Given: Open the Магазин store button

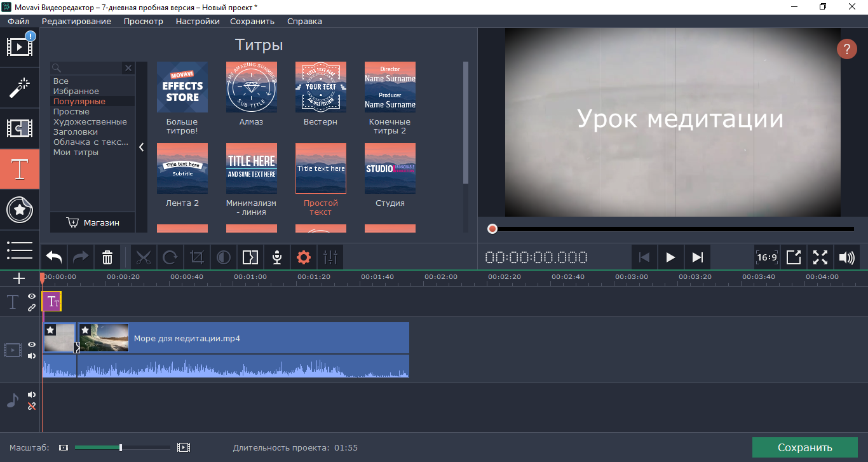Looking at the screenshot, I should [93, 222].
